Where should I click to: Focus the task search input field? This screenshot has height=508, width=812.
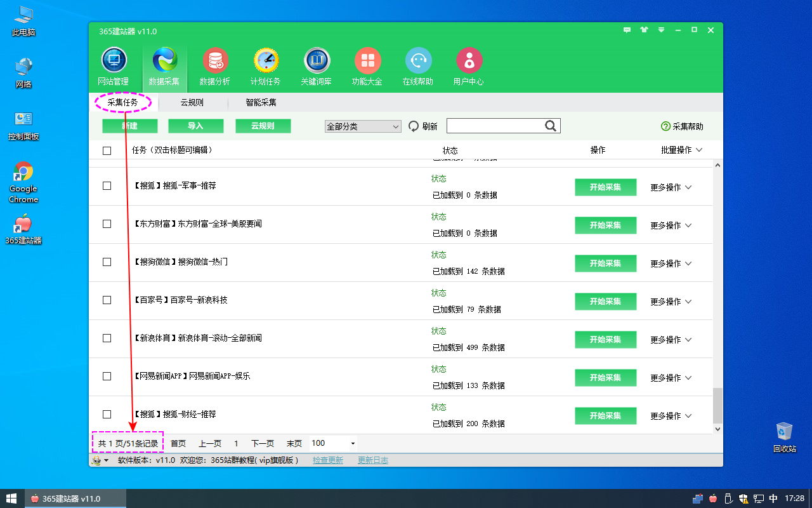[x=495, y=126]
